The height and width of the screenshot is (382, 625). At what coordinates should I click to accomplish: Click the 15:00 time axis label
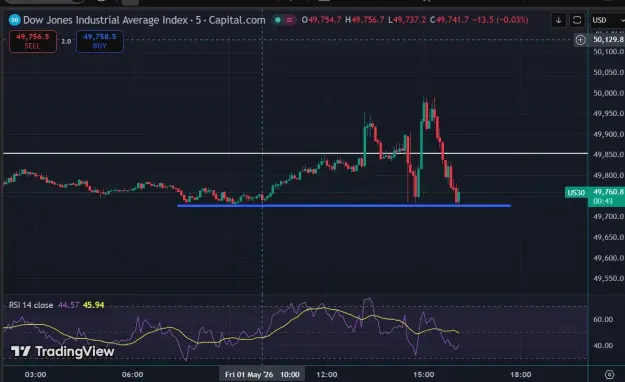coord(424,374)
